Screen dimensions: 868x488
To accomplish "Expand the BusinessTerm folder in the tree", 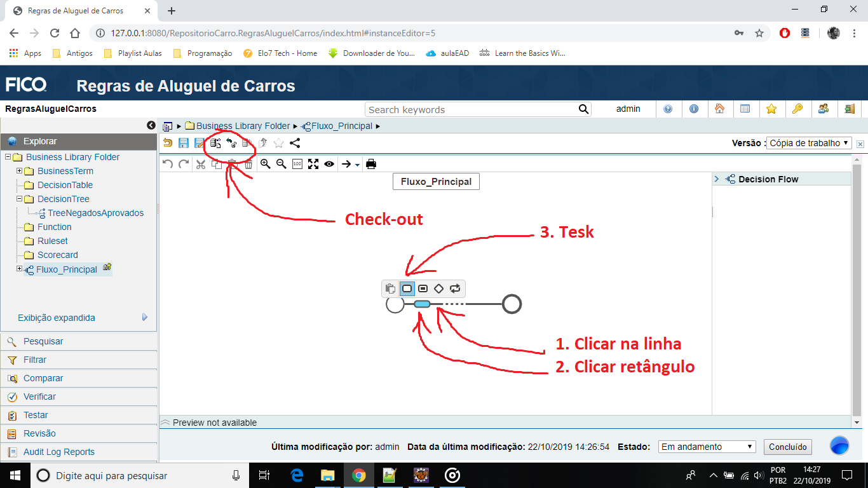I will point(19,170).
